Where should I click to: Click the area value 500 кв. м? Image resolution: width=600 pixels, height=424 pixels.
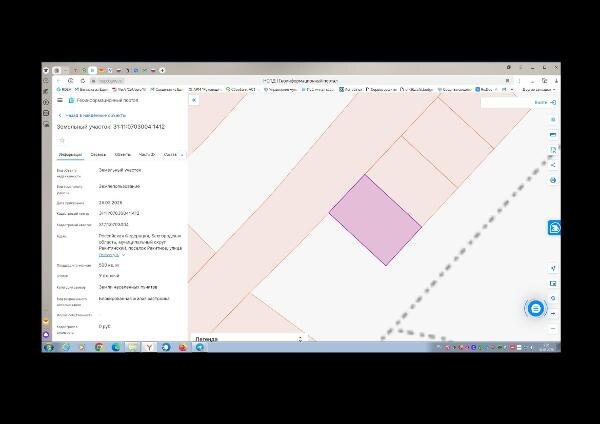(x=109, y=265)
